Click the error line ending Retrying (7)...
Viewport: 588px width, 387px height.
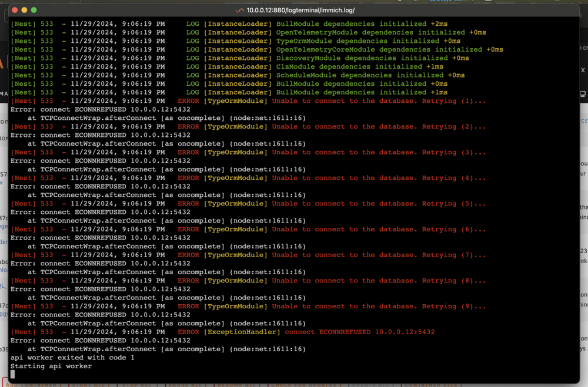click(x=248, y=255)
